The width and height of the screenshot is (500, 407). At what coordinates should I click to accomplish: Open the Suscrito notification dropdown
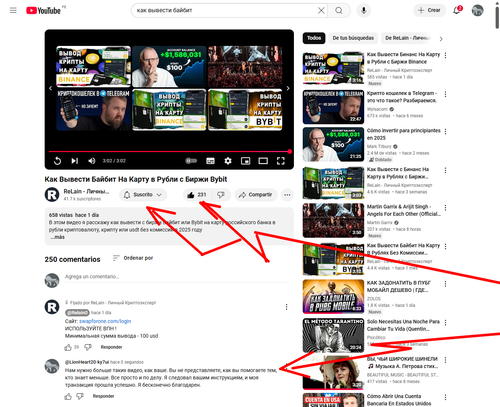point(143,195)
